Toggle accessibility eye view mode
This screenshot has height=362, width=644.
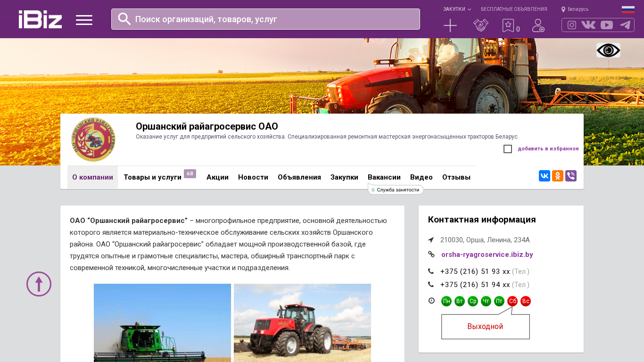click(x=608, y=50)
